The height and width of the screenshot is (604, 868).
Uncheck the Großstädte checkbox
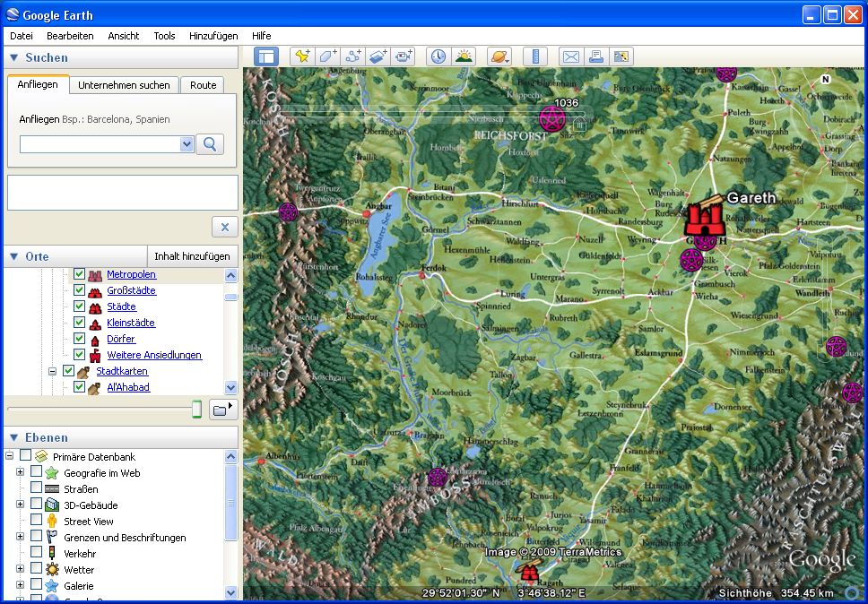(79, 290)
